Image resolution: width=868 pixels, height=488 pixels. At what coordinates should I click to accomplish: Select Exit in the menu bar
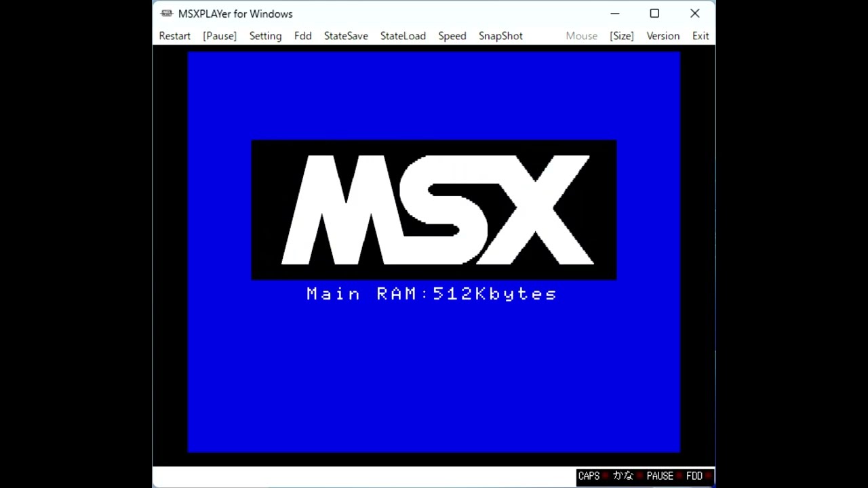click(701, 36)
